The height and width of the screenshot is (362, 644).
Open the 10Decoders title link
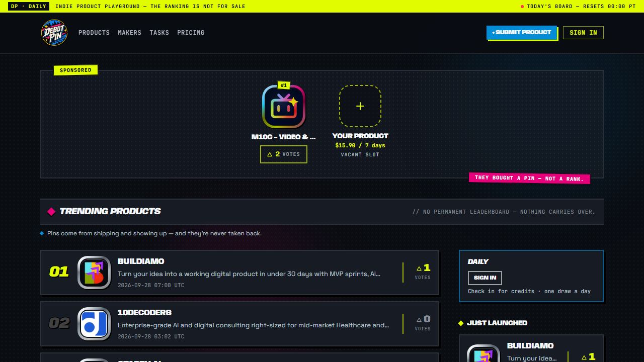pyautogui.click(x=144, y=313)
